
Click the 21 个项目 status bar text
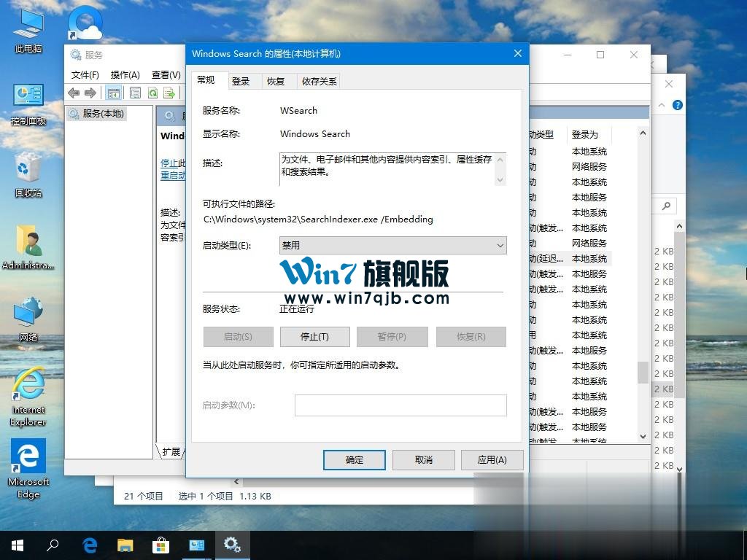tap(144, 496)
